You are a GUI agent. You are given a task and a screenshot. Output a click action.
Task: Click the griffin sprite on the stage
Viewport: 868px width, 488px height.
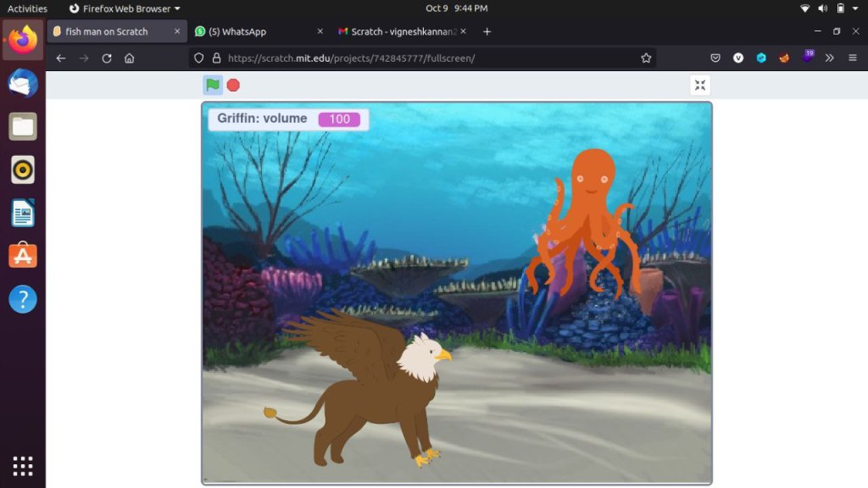click(373, 390)
